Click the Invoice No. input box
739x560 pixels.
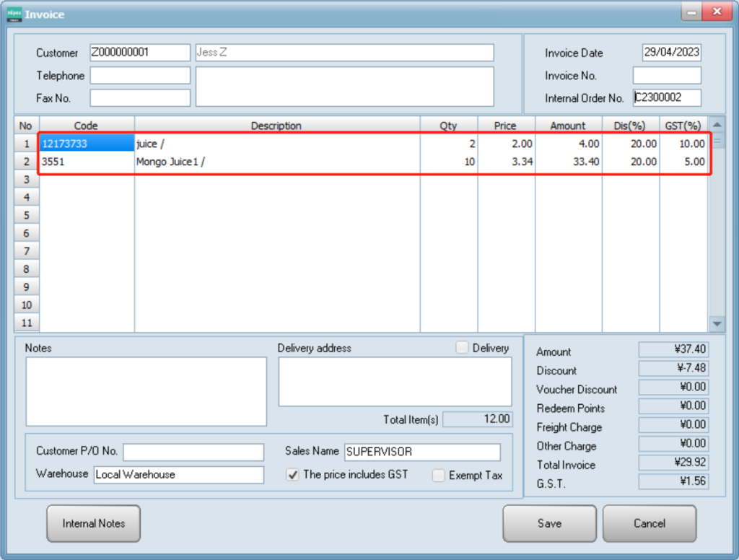click(667, 76)
